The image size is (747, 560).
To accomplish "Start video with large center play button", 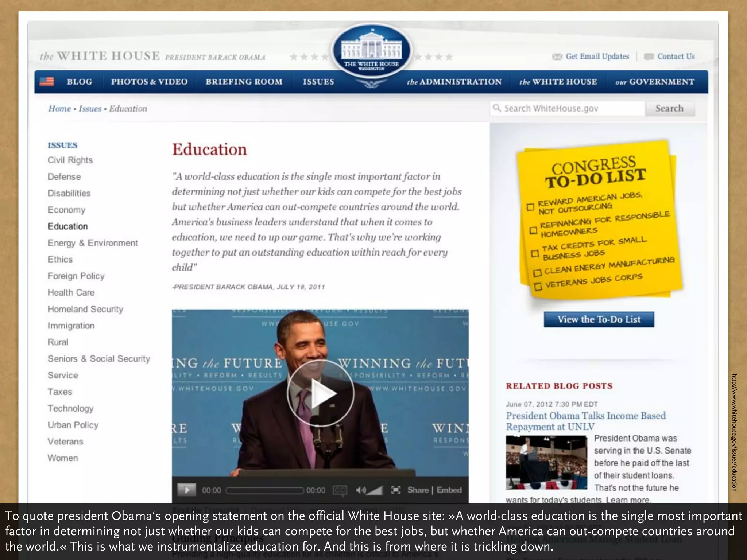I will [320, 393].
